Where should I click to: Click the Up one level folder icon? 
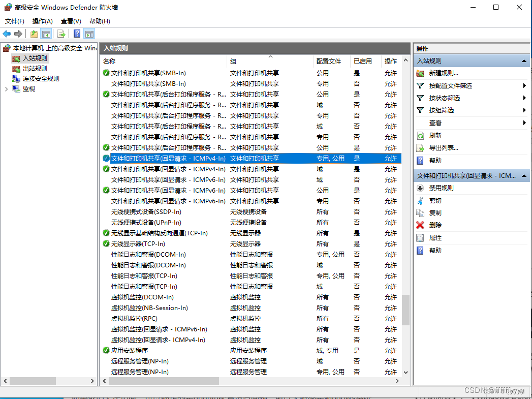coord(34,34)
